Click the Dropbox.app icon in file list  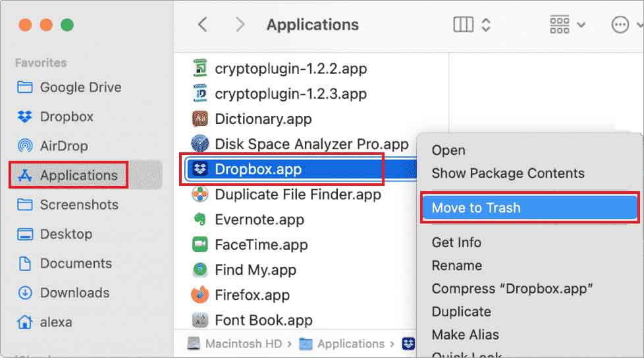point(200,169)
